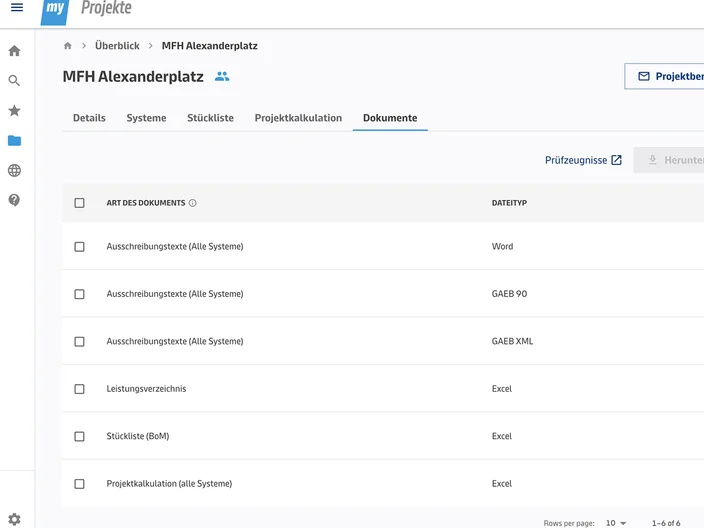Check the Ausschreibungstexte GAEB 90 row
The height and width of the screenshot is (528, 704).
(x=79, y=294)
